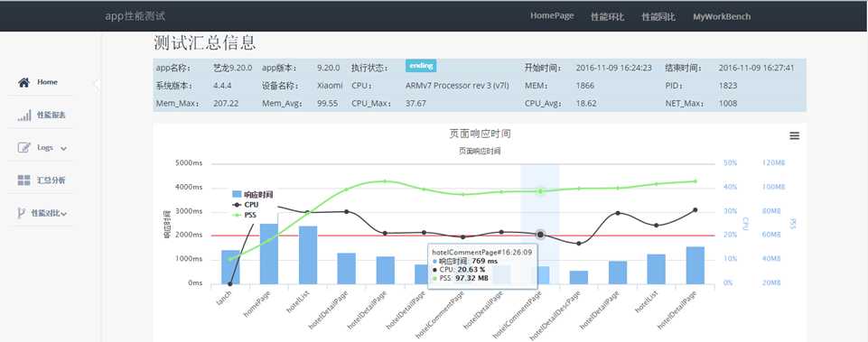This screenshot has height=342, width=868.
Task: Open 性能环比 in the top navigation
Action: 607,16
